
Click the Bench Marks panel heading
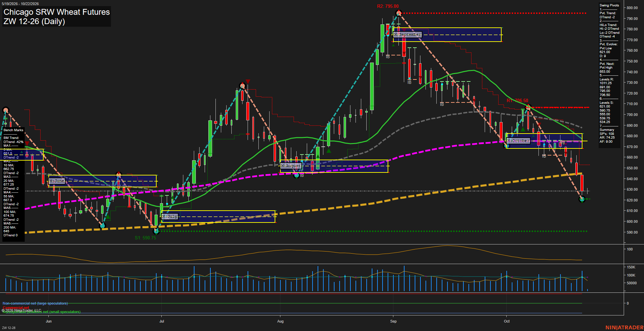[x=14, y=130]
